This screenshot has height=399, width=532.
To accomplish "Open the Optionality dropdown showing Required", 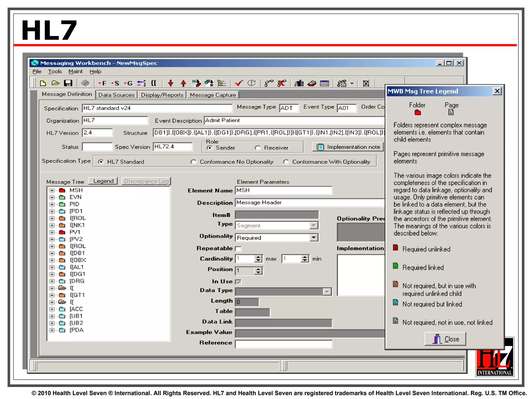I will [x=314, y=238].
